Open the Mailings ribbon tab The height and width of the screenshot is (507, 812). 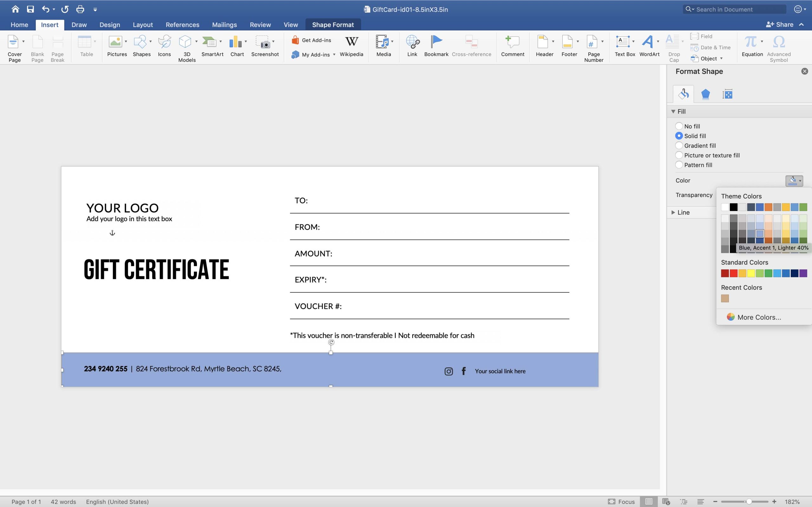225,25
